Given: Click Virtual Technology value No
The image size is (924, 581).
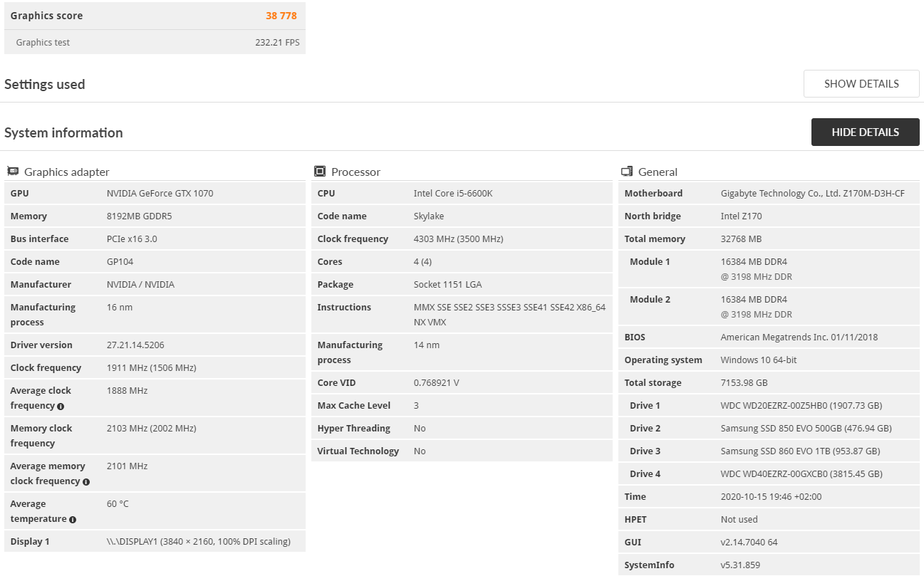Looking at the screenshot, I should 420,451.
